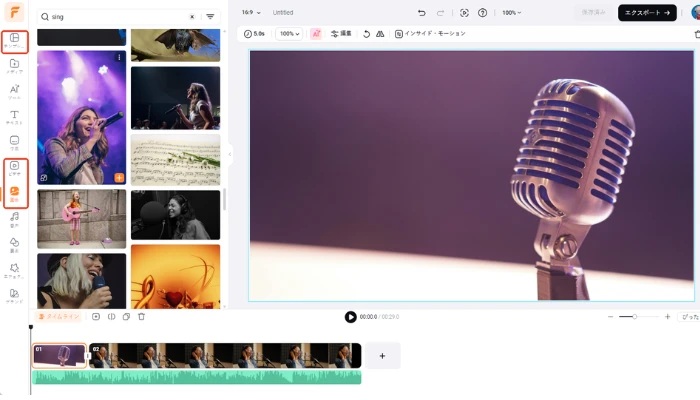Open the image edit adjust button

tap(342, 33)
